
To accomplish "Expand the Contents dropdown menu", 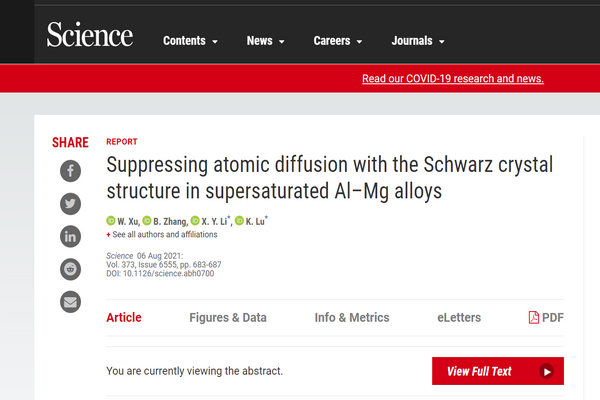I will pos(190,41).
